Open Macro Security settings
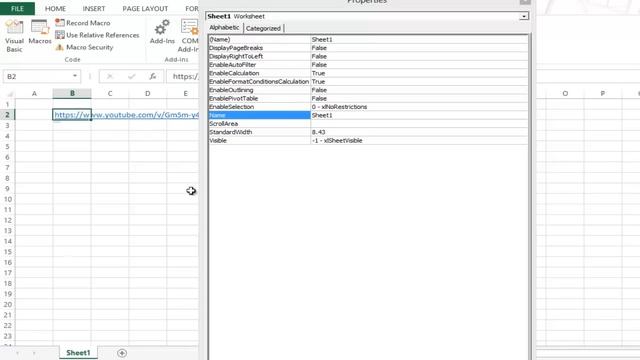 point(84,47)
